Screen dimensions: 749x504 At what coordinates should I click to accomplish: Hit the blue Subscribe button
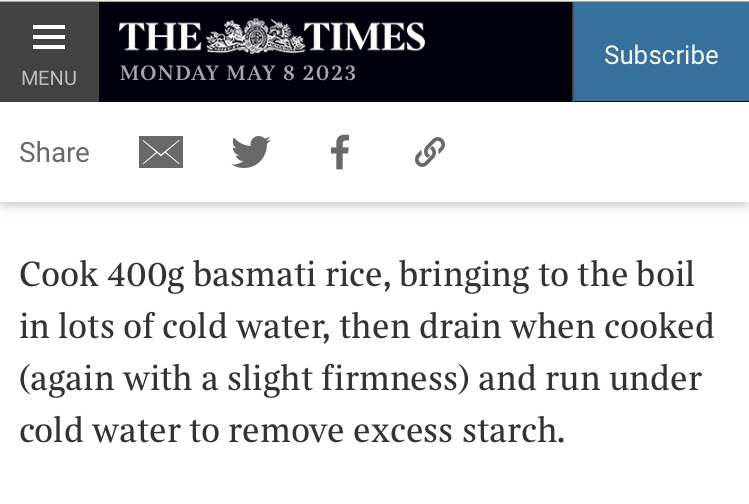pos(661,52)
